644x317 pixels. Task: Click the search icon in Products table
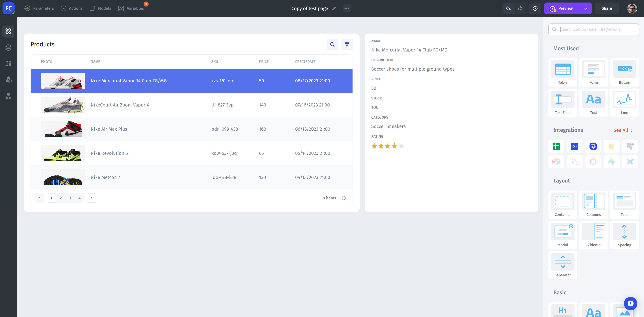332,44
